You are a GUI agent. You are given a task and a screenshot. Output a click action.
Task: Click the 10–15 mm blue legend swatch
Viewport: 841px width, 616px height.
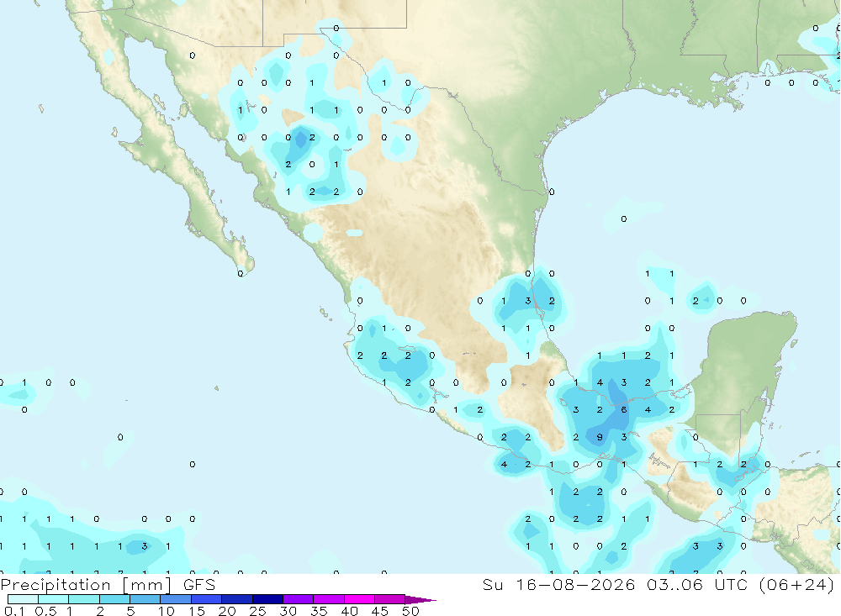tap(176, 599)
